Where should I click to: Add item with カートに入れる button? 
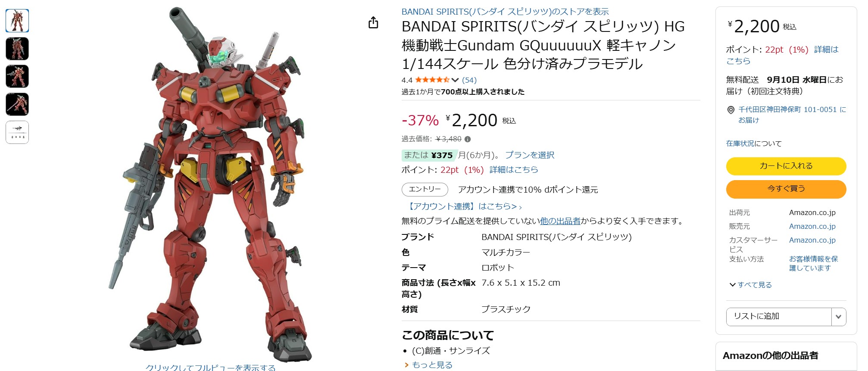tap(786, 166)
